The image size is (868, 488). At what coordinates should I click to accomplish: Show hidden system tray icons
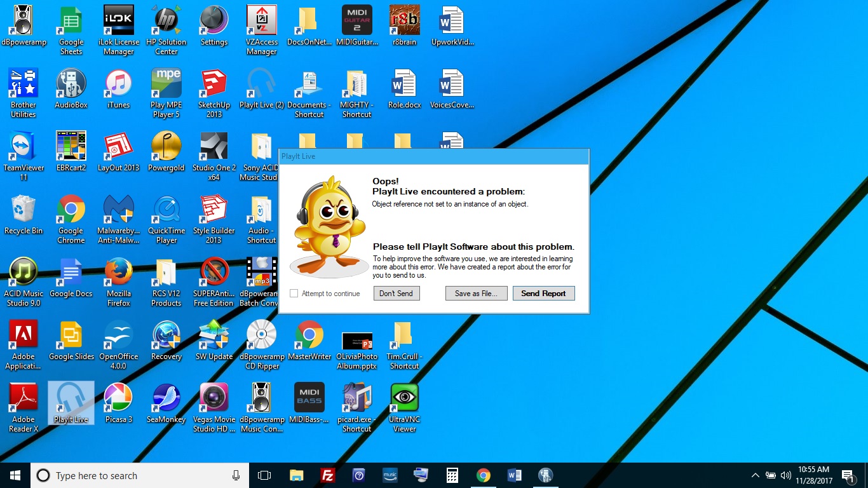pos(755,475)
